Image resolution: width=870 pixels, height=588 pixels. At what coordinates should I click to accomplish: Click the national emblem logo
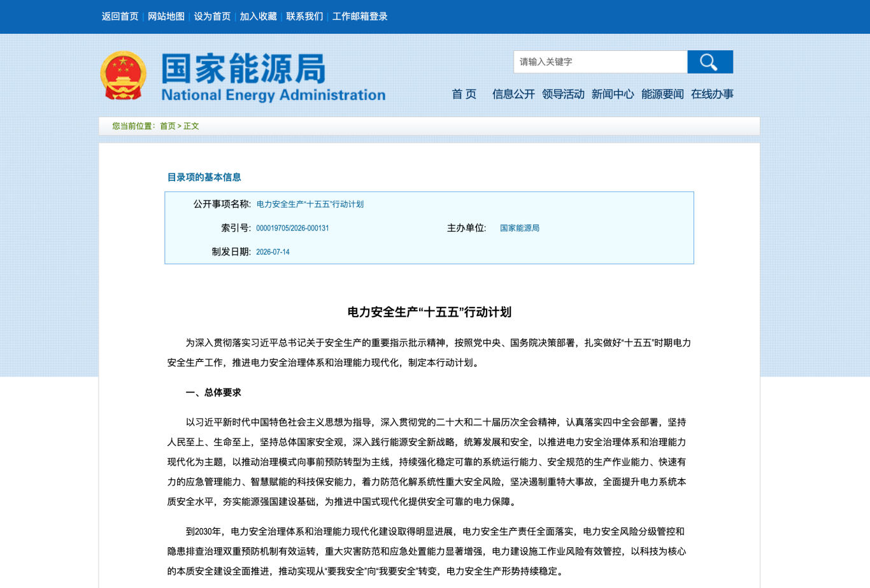(124, 76)
